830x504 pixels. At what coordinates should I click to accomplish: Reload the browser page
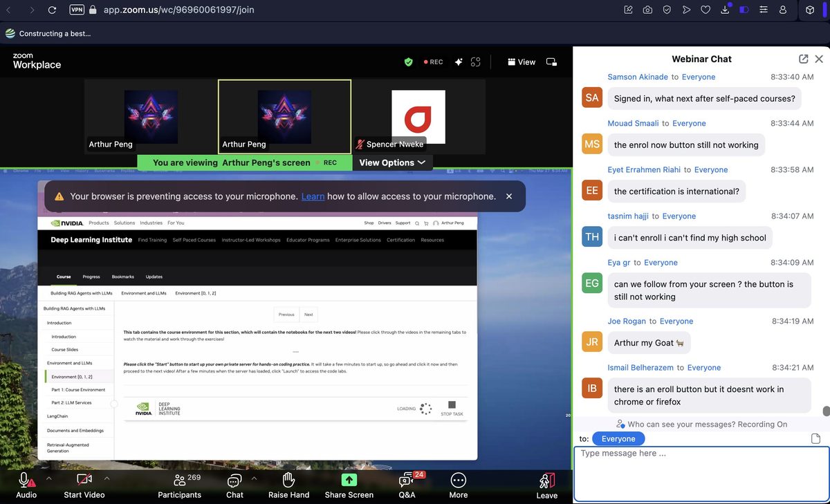click(x=52, y=10)
